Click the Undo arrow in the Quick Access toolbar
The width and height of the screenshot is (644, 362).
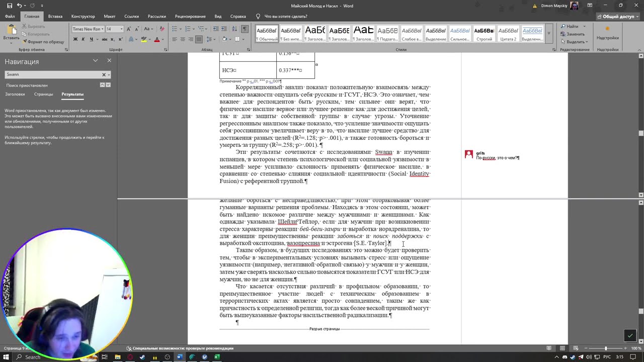pyautogui.click(x=19, y=6)
